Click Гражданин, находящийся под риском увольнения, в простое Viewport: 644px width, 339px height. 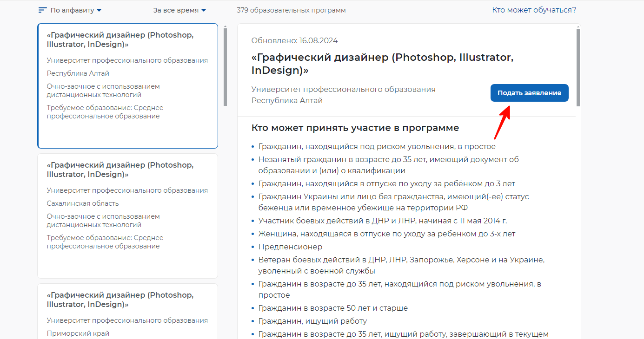(x=377, y=146)
